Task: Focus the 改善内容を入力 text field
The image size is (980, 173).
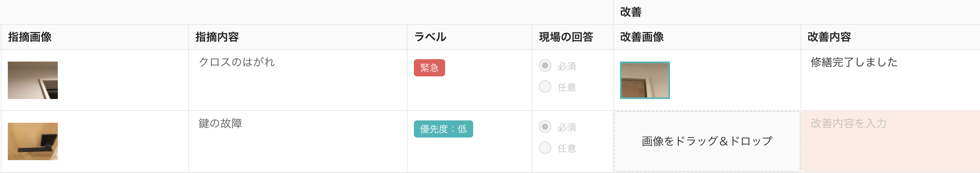Action: tap(890, 141)
